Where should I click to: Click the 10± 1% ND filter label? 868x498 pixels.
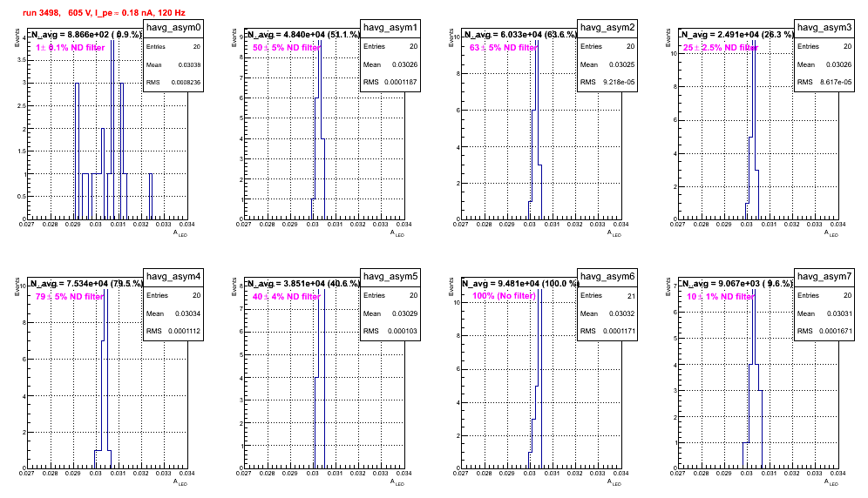coord(721,297)
